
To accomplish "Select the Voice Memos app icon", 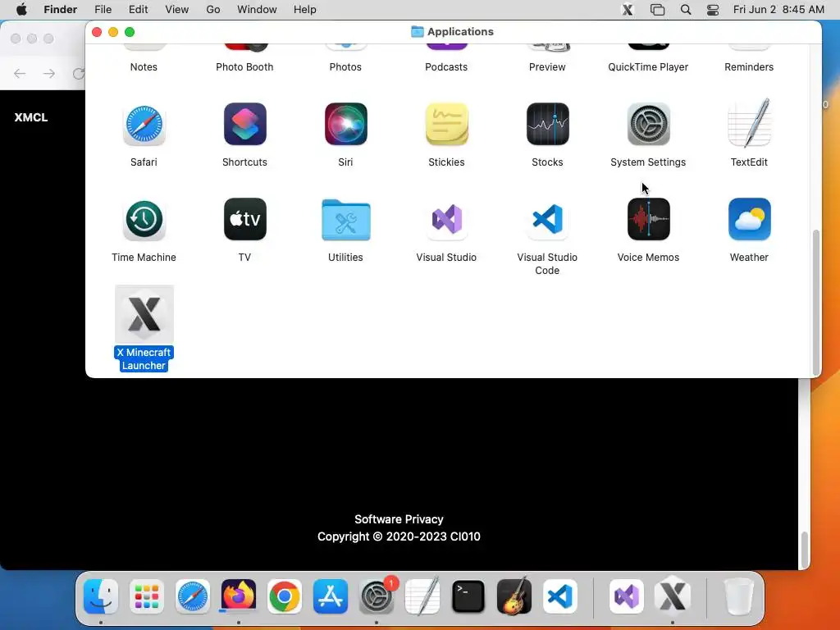I will [648, 220].
